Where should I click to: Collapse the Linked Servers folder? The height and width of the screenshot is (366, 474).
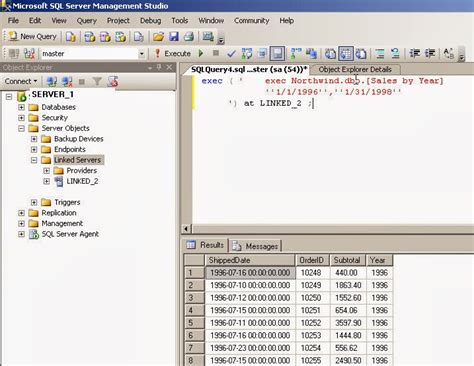coord(34,160)
